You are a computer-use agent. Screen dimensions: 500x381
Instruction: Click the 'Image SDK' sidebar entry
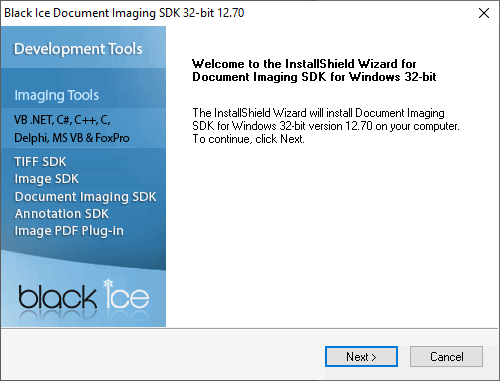46,179
